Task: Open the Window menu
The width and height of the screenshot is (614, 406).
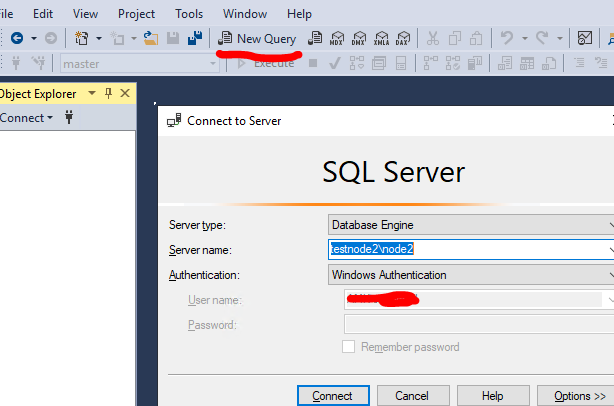Action: 245,14
